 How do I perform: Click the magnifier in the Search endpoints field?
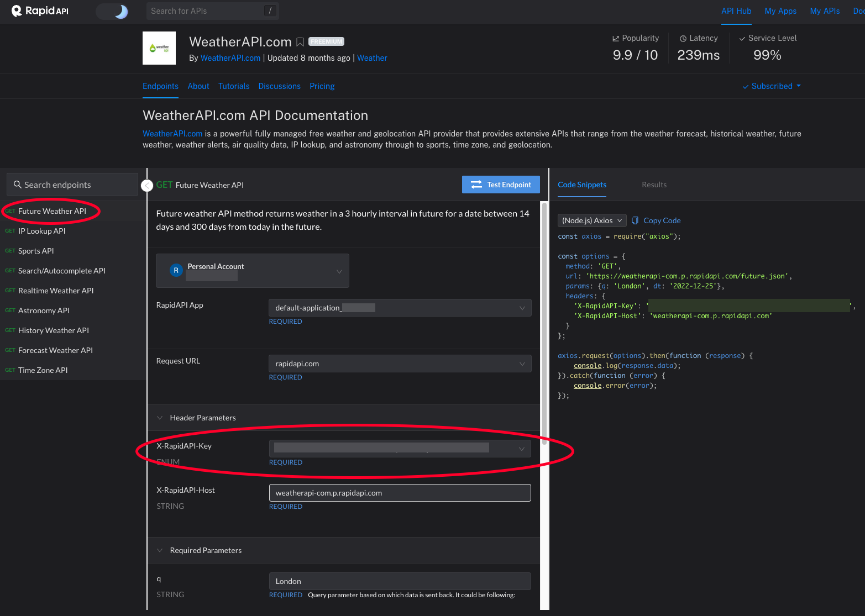[18, 184]
